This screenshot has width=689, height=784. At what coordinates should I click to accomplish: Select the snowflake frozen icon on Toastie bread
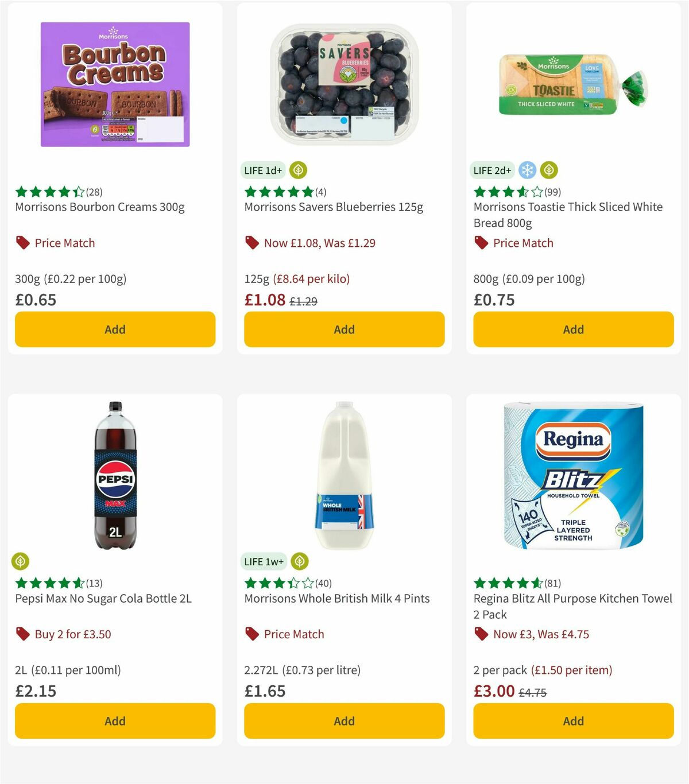527,170
